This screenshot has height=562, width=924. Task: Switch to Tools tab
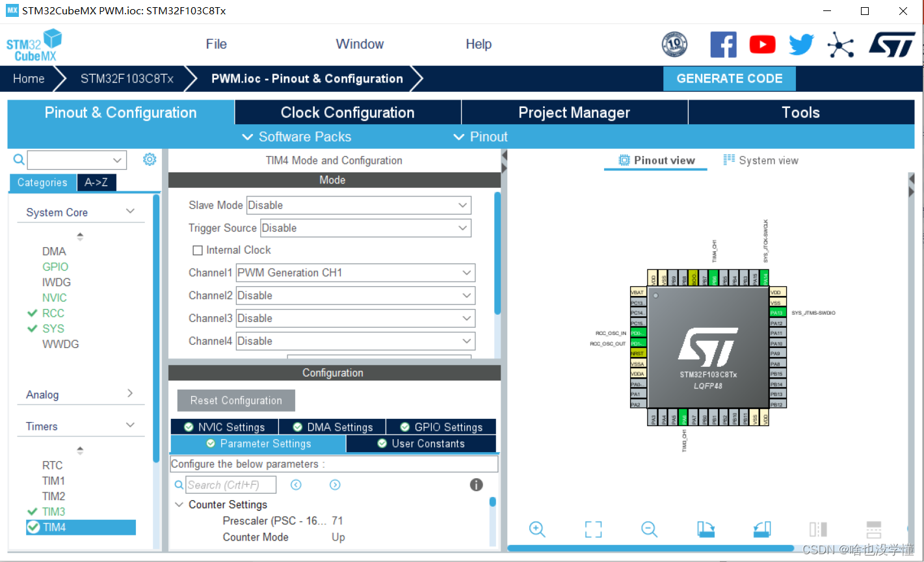(x=801, y=113)
